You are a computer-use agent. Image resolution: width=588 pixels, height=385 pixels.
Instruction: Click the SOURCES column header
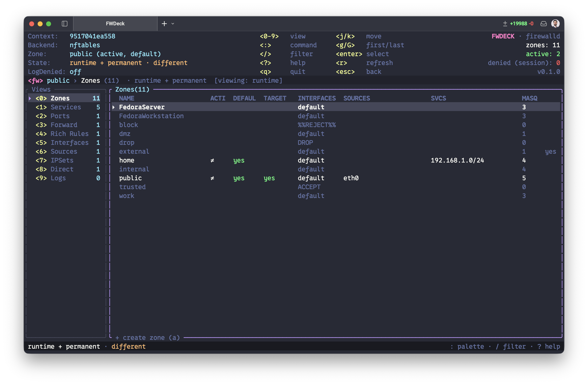coord(357,98)
